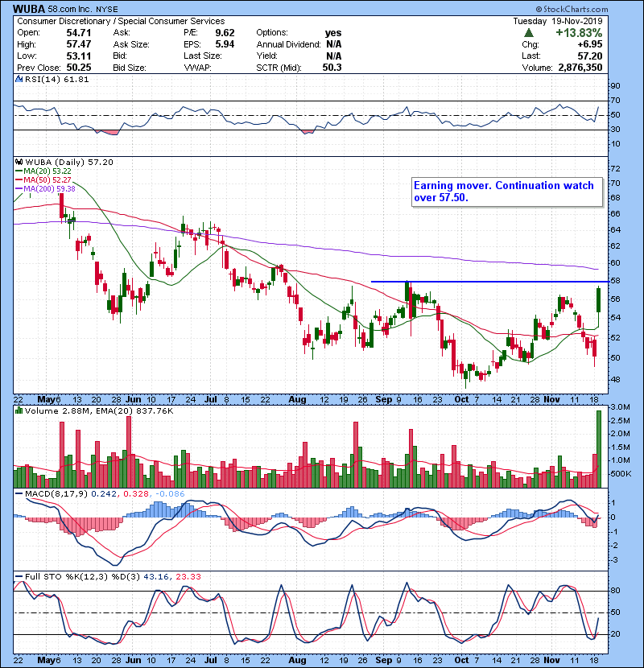Click the MACD histogram value -0.086
Viewport: 644px width, 668px height.
tap(170, 494)
